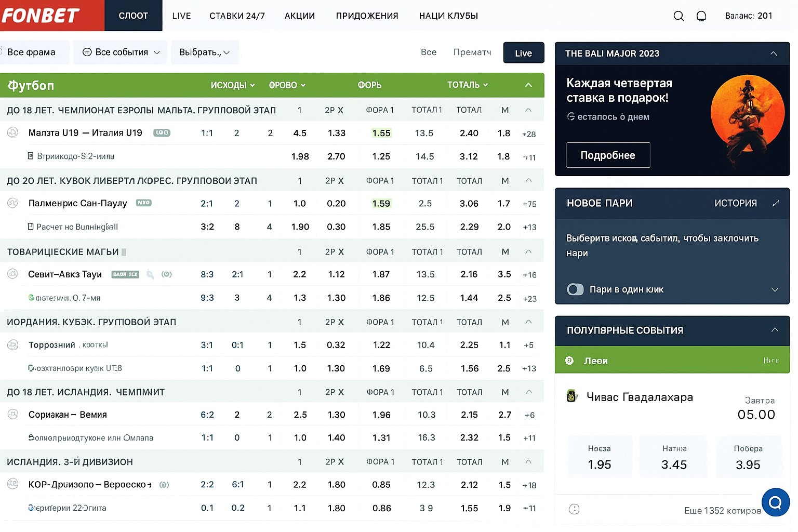This screenshot has width=798, height=532.
Task: Collapse the THE BALI MAJOR 2023 banner
Action: click(774, 54)
